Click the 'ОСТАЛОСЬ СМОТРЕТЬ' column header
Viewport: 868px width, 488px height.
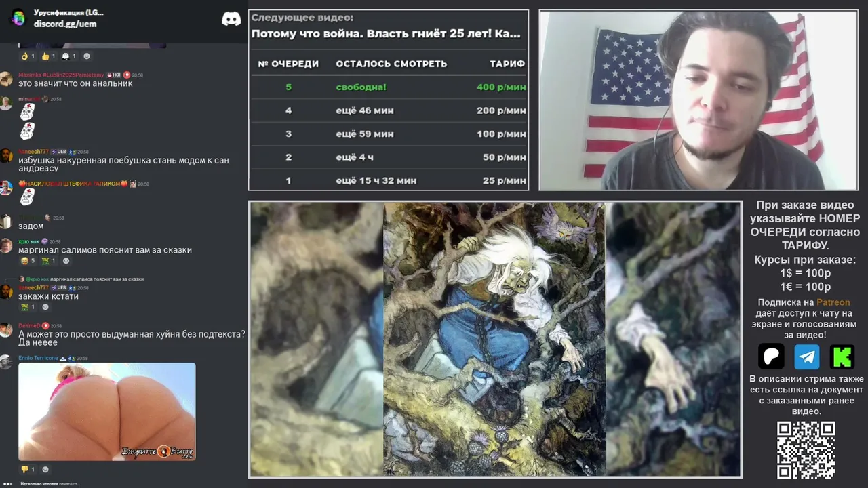click(391, 64)
